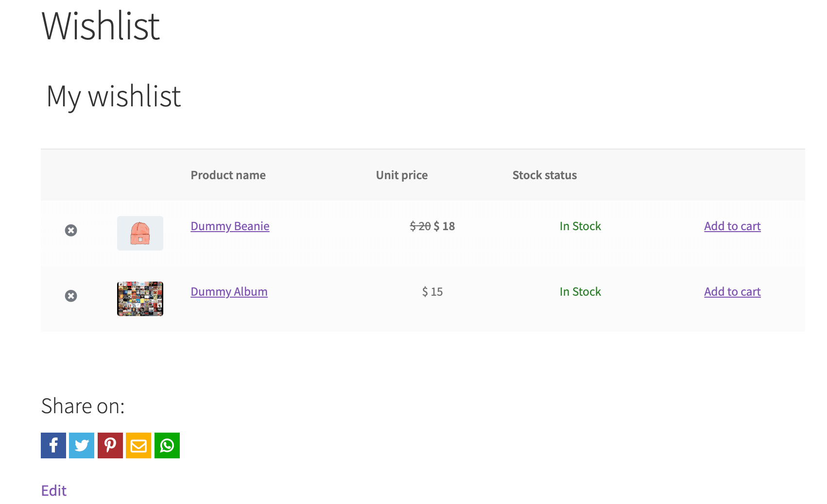Share wishlist on WhatsApp
The image size is (827, 504).
click(167, 445)
